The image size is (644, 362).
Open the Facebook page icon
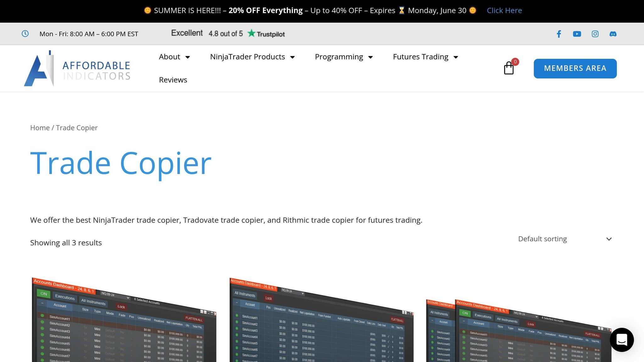(559, 34)
